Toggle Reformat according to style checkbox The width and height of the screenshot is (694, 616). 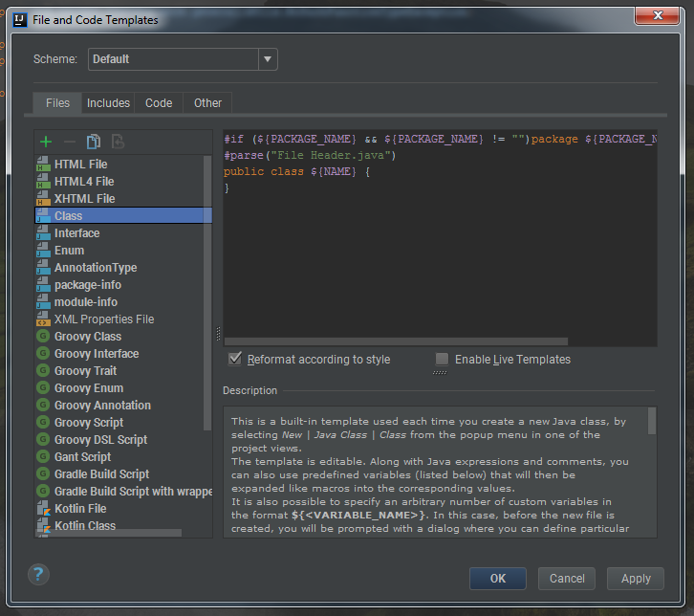[x=235, y=359]
